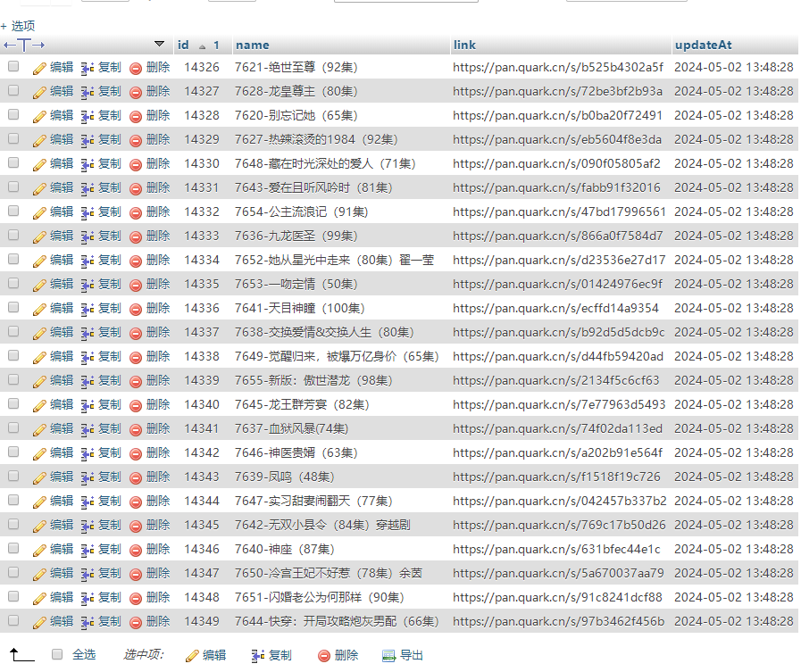Open the dropdown triangle in actions header
This screenshot has height=672, width=801.
coord(160,44)
